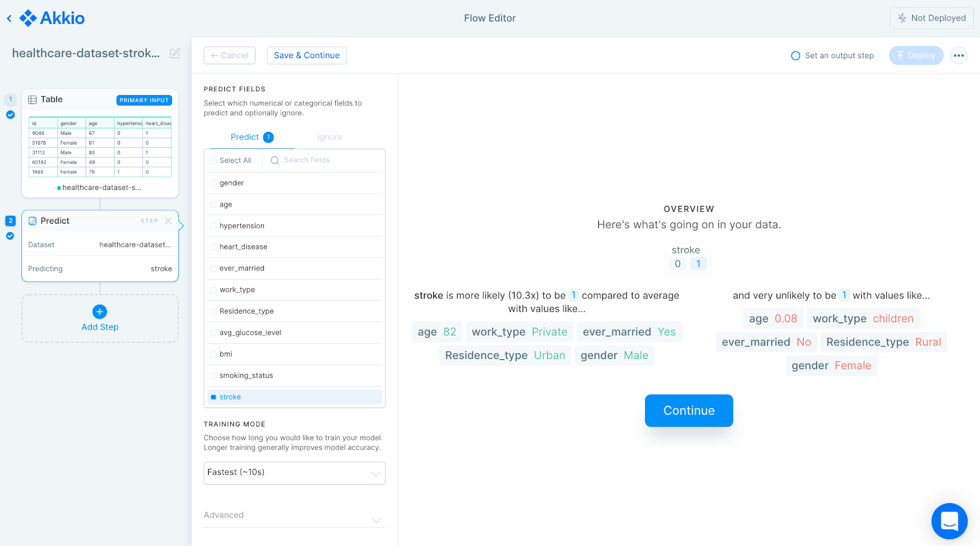Switch to the Ignore tab

click(x=330, y=137)
